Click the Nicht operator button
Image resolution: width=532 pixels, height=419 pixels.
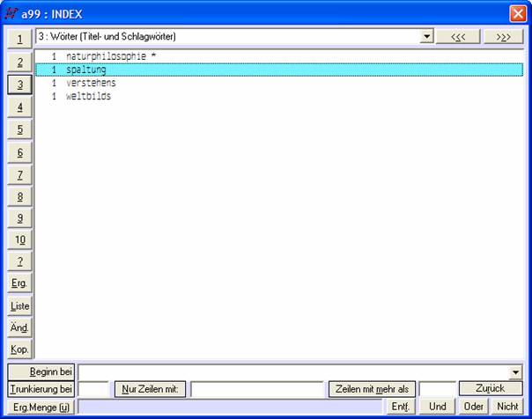[507, 407]
